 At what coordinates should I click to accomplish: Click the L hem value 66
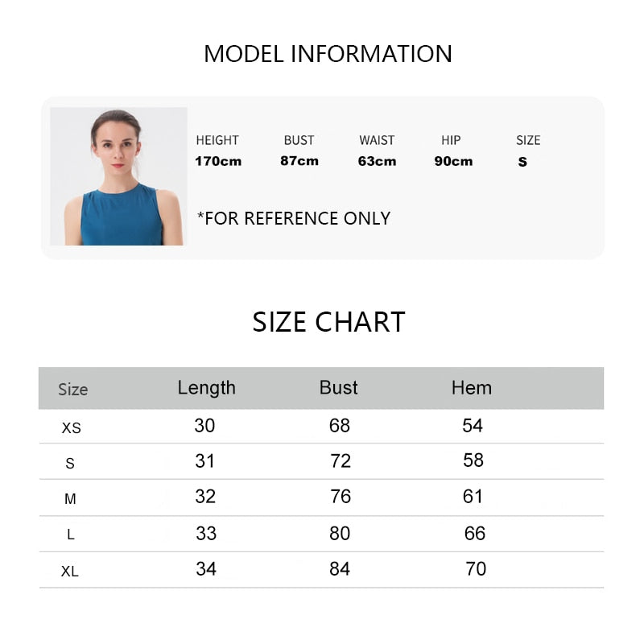pos(475,533)
